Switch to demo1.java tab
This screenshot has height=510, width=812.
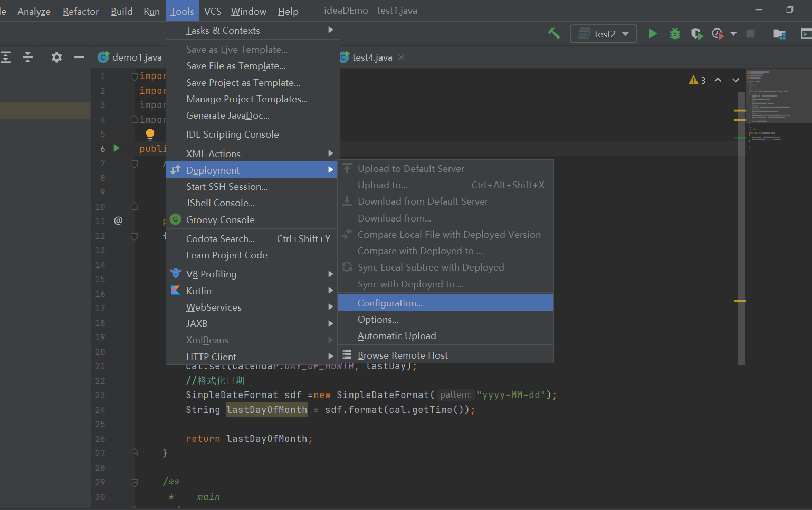coord(130,57)
